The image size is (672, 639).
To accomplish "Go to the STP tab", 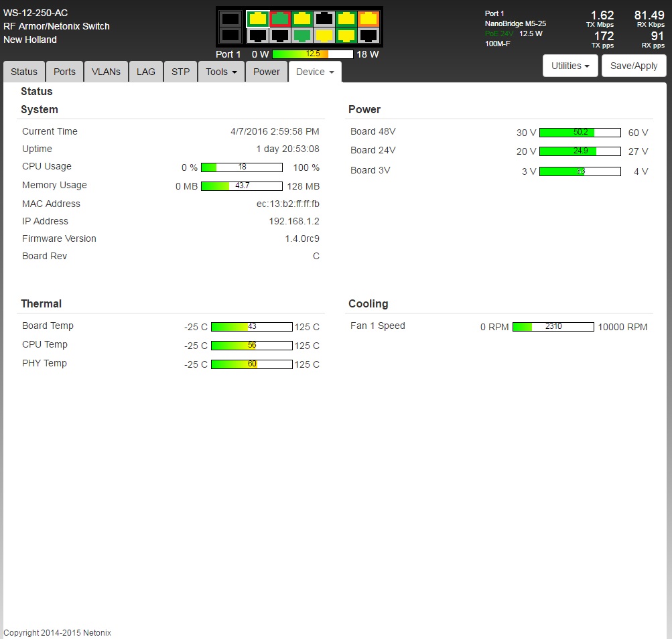I will tap(180, 72).
